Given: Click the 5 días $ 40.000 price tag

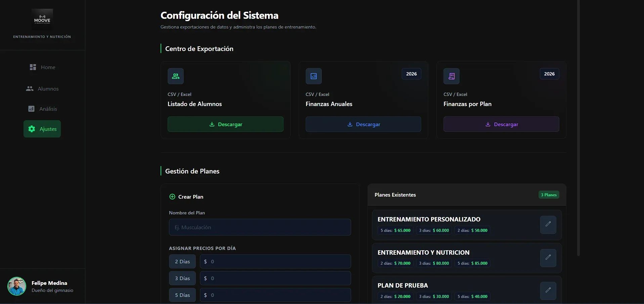Looking at the screenshot, I should click(x=473, y=297).
